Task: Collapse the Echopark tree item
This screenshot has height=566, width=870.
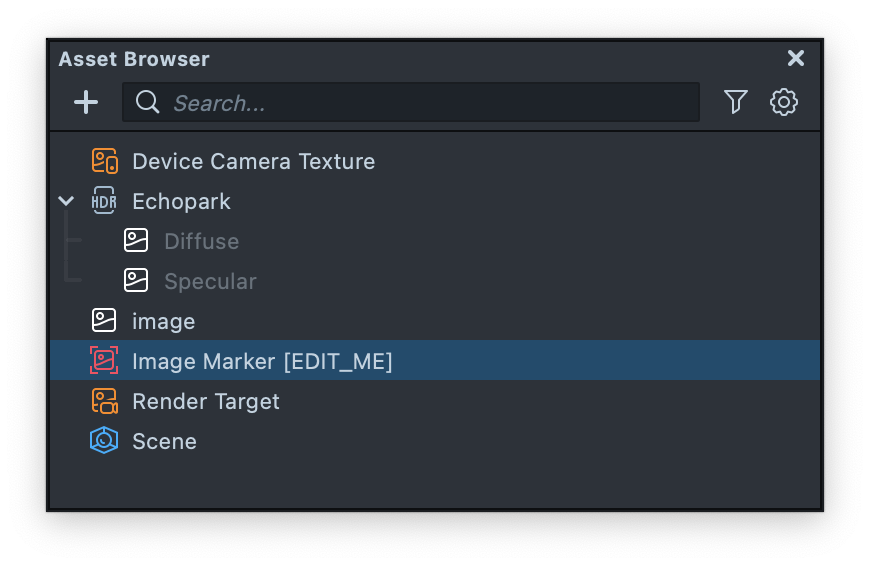Action: click(66, 201)
